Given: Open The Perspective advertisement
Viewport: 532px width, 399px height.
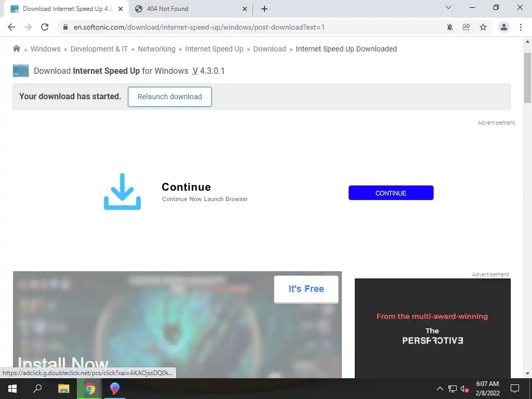Looking at the screenshot, I should tap(433, 328).
